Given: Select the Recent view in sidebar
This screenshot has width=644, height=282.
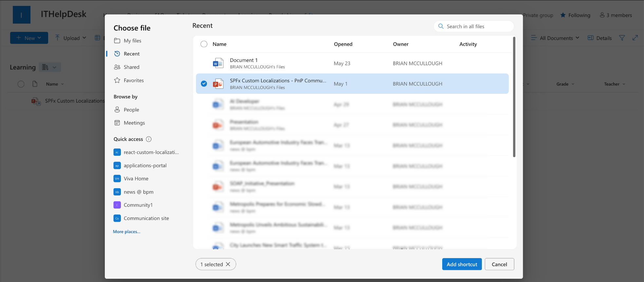Looking at the screenshot, I should coord(127,54).
